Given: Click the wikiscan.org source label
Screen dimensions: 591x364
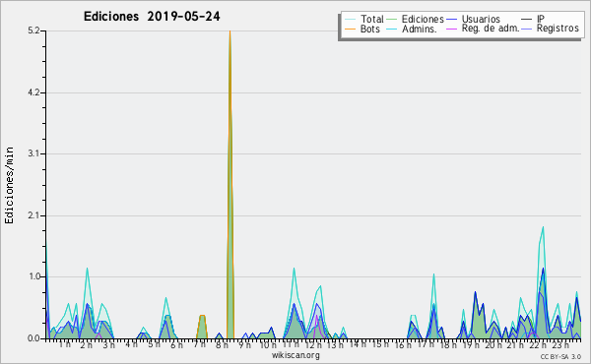Looking at the screenshot, I should pos(295,355).
